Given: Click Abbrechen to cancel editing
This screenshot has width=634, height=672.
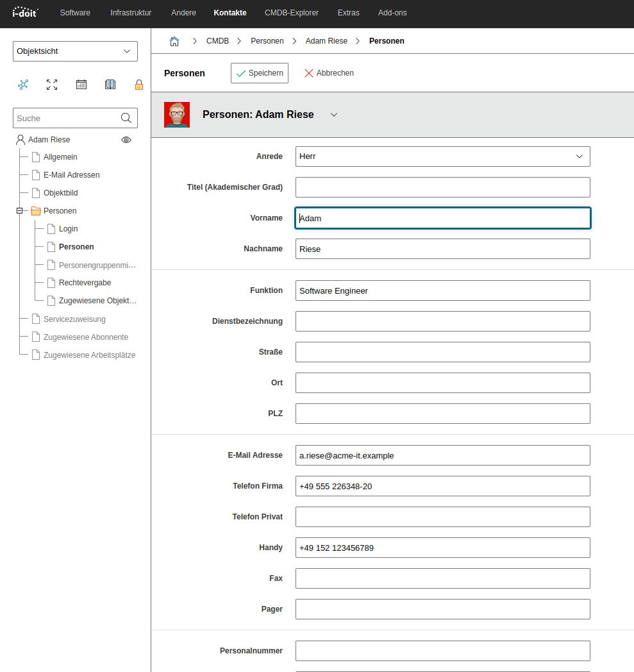Looking at the screenshot, I should click(x=329, y=73).
